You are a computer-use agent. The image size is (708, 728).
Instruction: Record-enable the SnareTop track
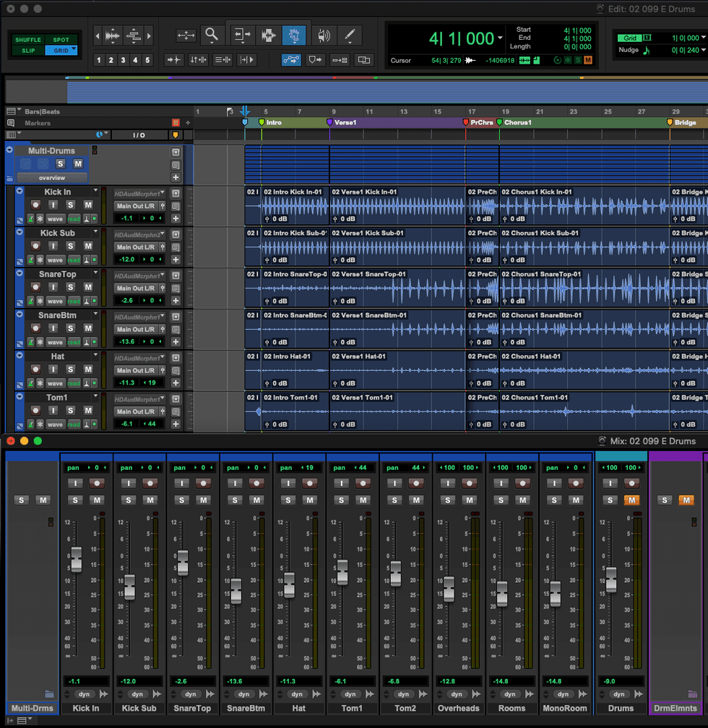click(35, 288)
